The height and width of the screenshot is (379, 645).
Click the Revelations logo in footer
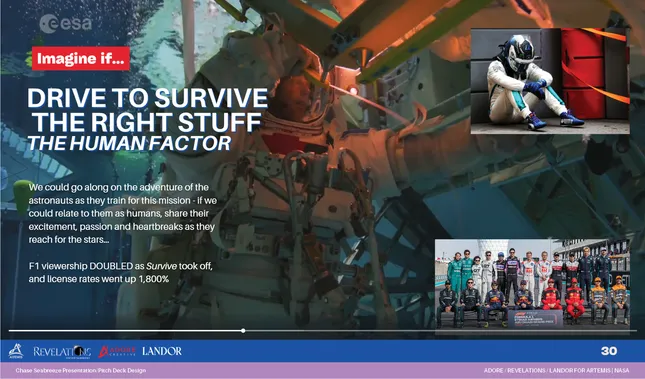62,352
